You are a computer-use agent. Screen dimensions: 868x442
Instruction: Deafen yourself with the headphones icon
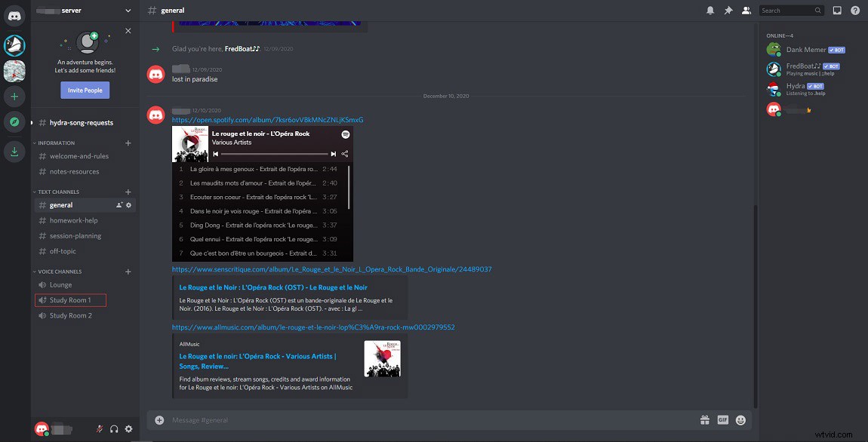[113, 428]
